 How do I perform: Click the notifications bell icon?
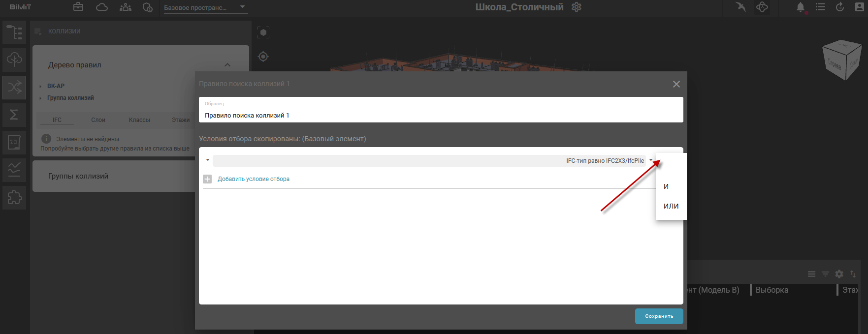801,7
